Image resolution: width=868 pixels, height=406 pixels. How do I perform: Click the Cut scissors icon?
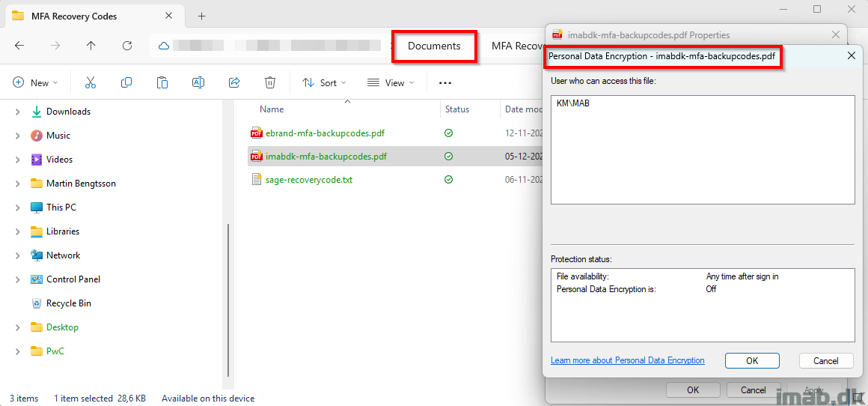91,82
